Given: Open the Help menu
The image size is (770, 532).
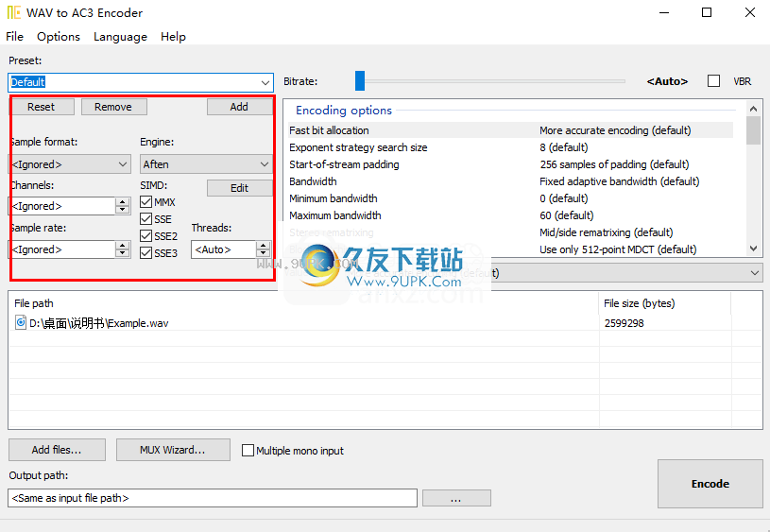Looking at the screenshot, I should coord(173,36).
